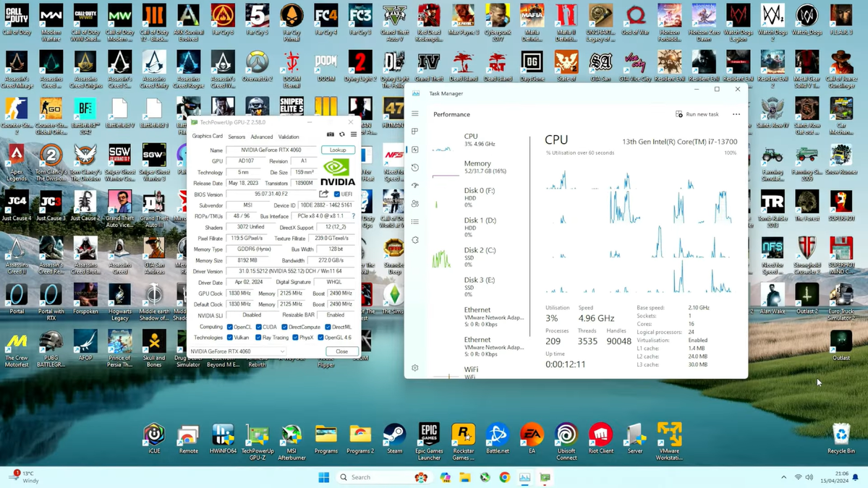Open Task Manager navigation hamburger icon

click(415, 114)
